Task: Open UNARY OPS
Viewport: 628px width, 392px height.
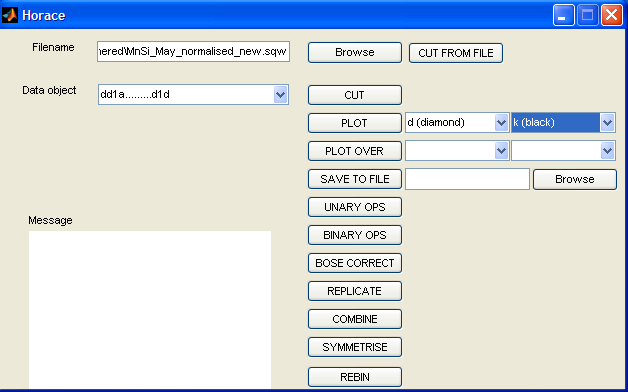Action: point(354,207)
